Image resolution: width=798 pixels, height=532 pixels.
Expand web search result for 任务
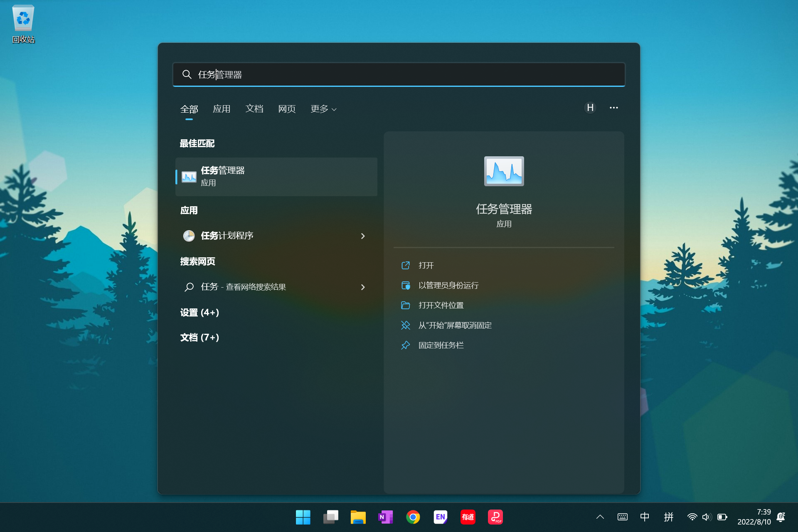(363, 287)
